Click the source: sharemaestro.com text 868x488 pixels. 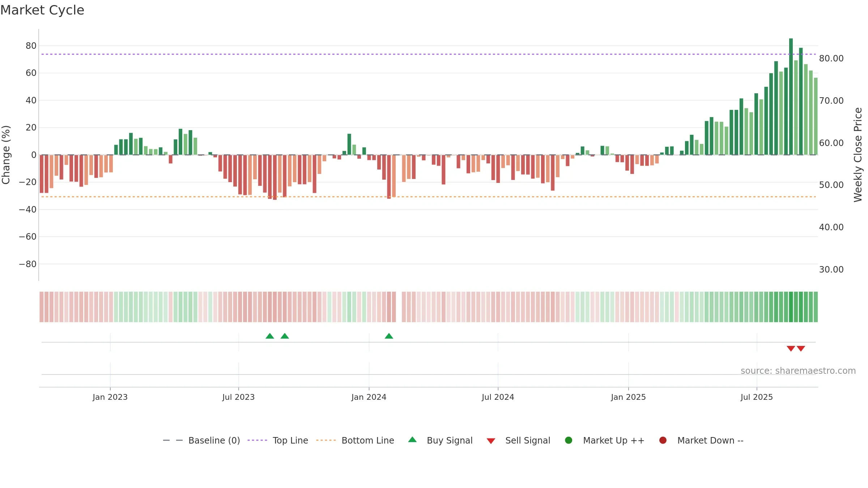[x=798, y=371]
